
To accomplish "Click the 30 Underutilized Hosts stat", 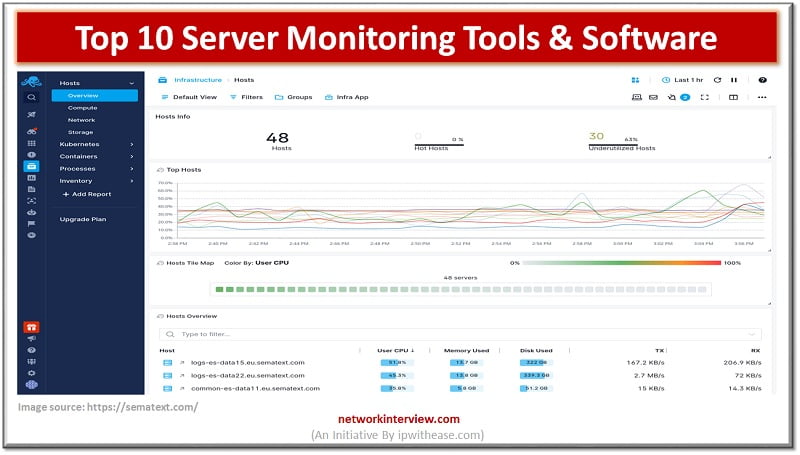I will point(621,141).
